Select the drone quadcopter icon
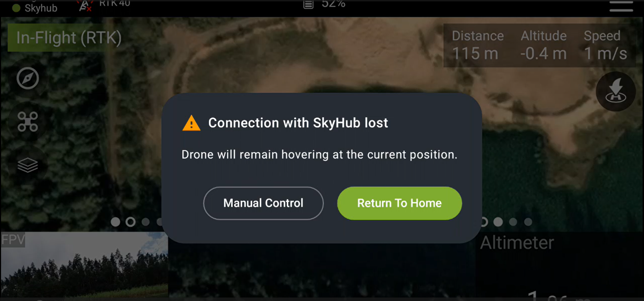The image size is (644, 301). click(x=28, y=122)
